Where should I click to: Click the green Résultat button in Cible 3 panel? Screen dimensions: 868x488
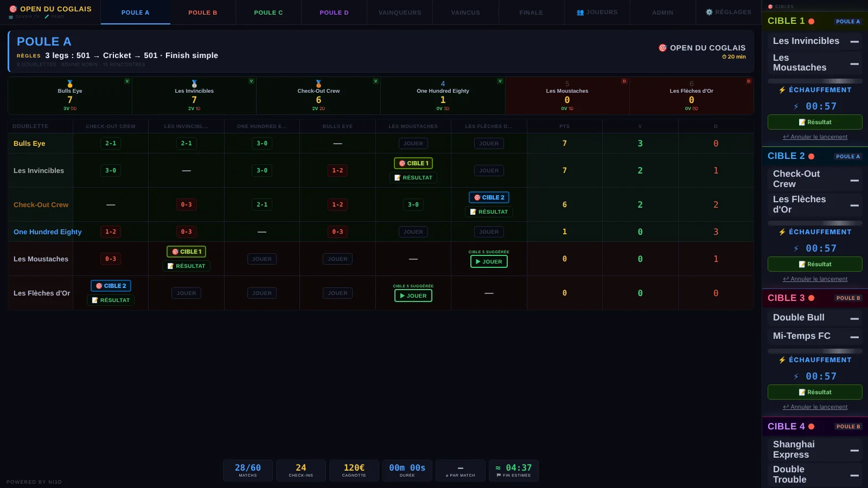(815, 392)
